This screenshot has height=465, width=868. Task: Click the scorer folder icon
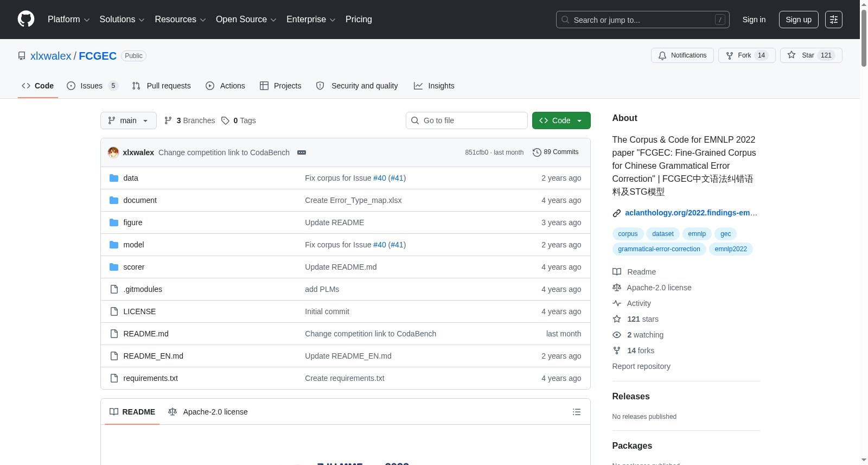tap(114, 267)
